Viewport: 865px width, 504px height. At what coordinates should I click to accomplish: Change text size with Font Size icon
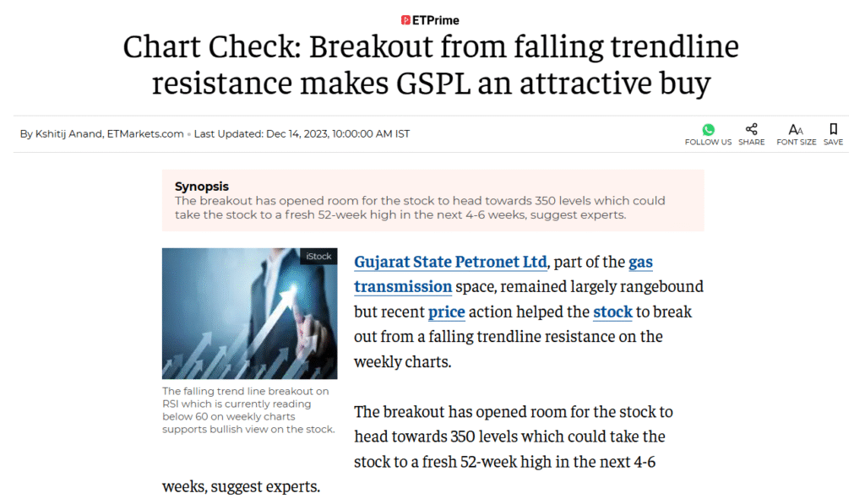[x=796, y=129]
